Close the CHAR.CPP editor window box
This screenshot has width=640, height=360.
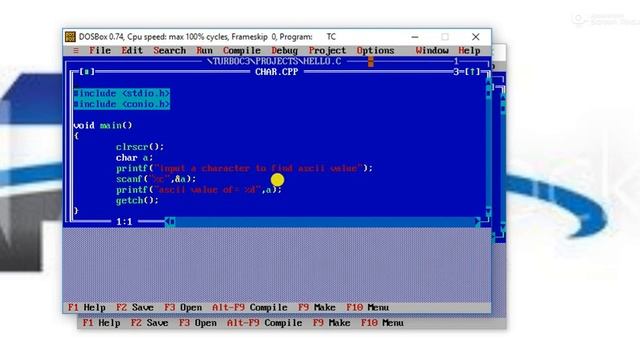click(87, 72)
